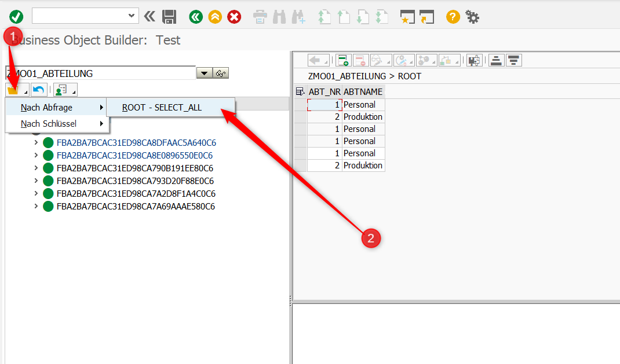The image size is (620, 364).
Task: Click the Print icon in the top toolbar
Action: (x=260, y=17)
